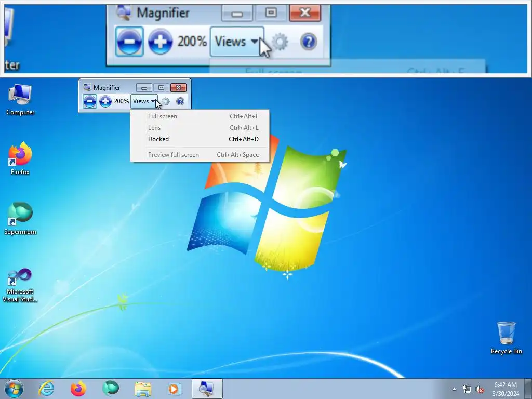This screenshot has height=399, width=532.
Task: Open Magnifier options gear icon
Action: 166,101
